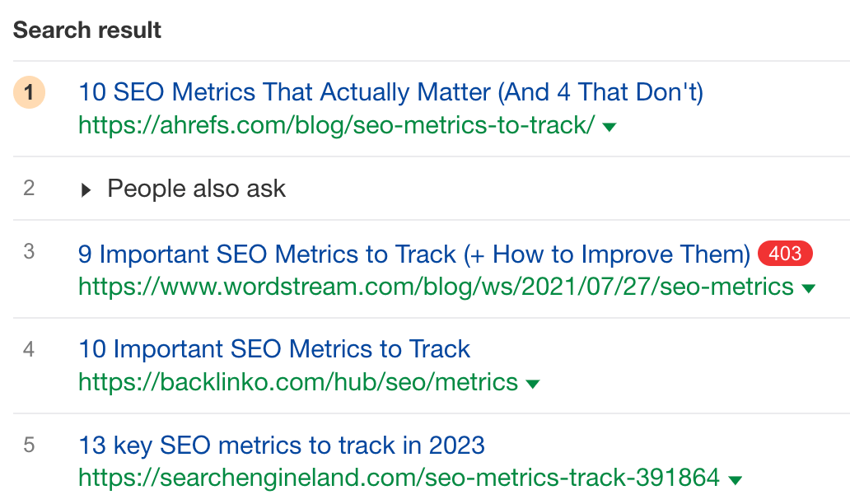Open the dropdown arrow beside the backlinko.com URL

[533, 384]
